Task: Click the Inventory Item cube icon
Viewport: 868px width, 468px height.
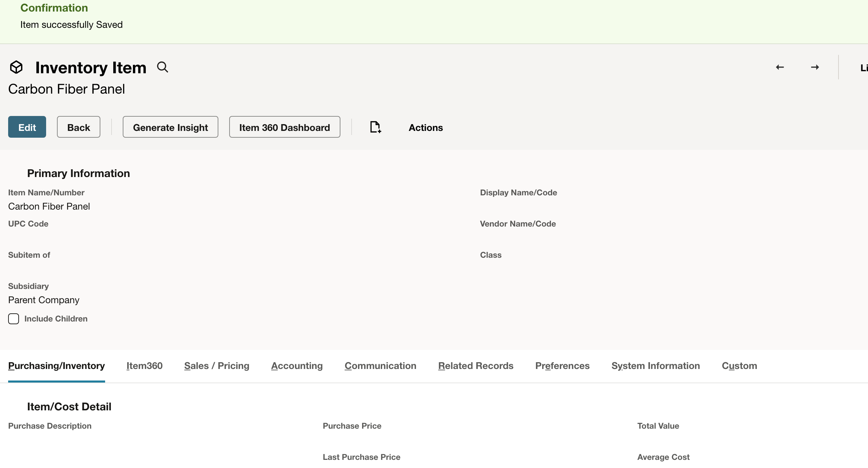Action: point(16,67)
